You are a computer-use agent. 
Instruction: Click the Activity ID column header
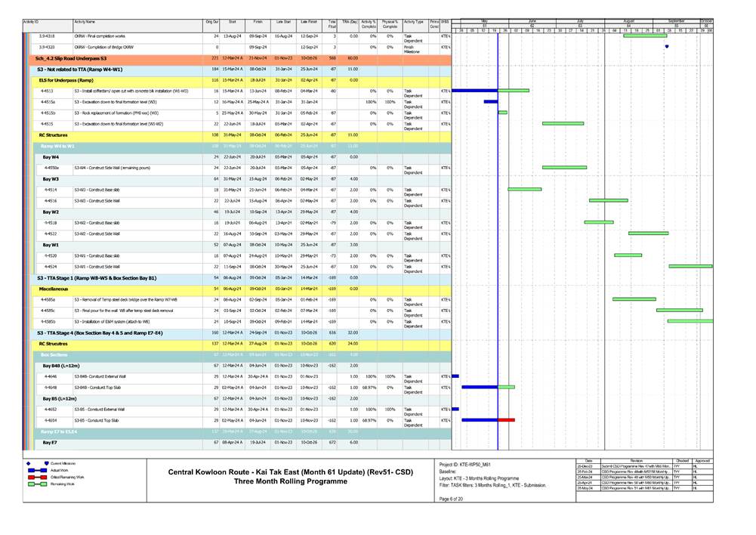pos(31,23)
